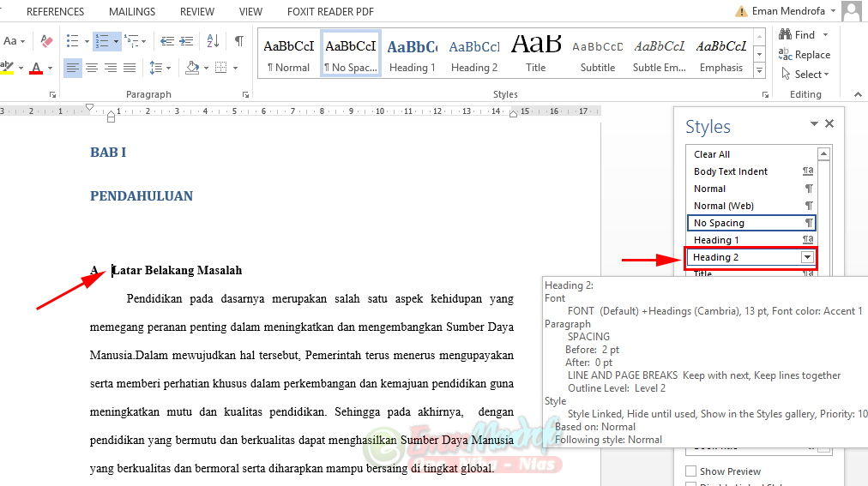The width and height of the screenshot is (868, 486).
Task: Click the Decrease Indent icon
Action: click(x=166, y=41)
